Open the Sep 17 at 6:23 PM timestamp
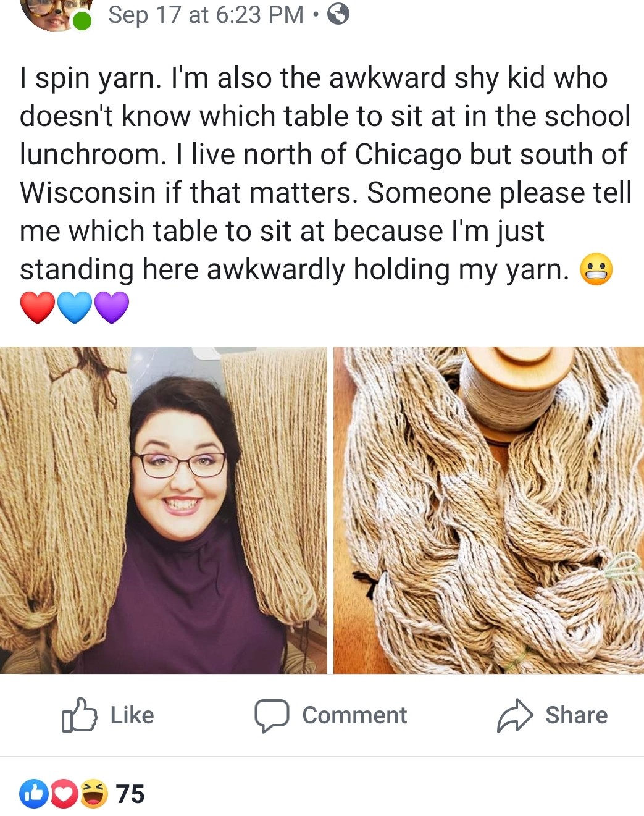The height and width of the screenshot is (816, 644). (206, 15)
